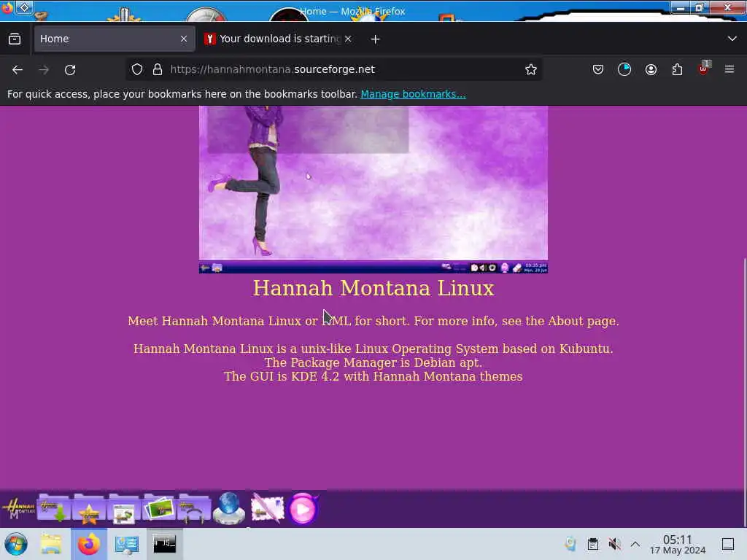This screenshot has height=560, width=747.
Task: Close the Home tab
Action: 184,39
